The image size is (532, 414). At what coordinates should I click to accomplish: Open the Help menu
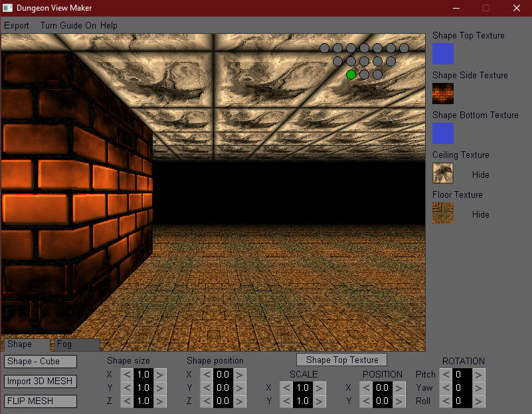(108, 25)
